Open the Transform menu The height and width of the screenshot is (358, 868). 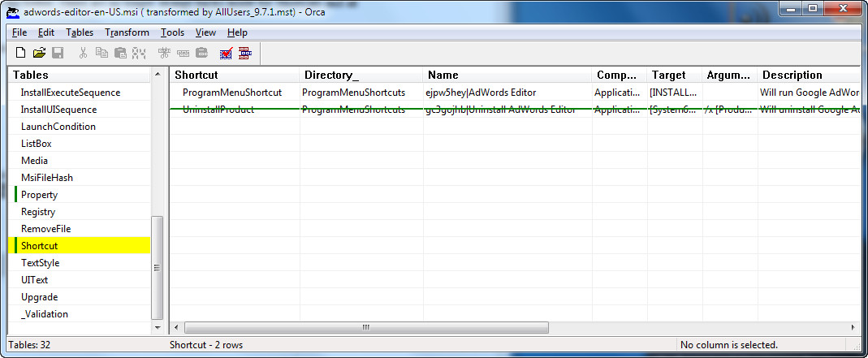[x=127, y=32]
